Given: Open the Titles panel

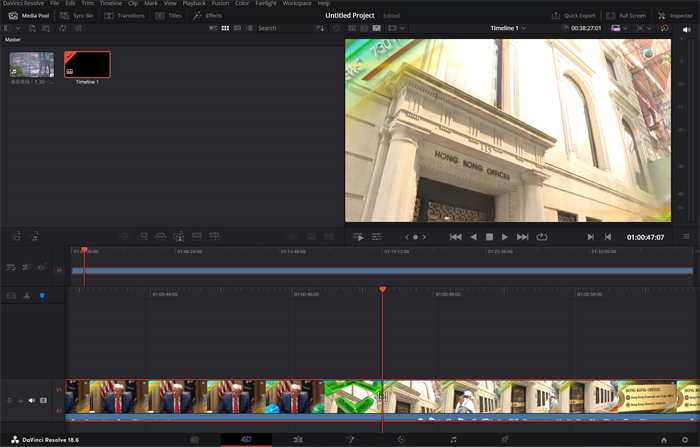Looking at the screenshot, I should pyautogui.click(x=168, y=16).
